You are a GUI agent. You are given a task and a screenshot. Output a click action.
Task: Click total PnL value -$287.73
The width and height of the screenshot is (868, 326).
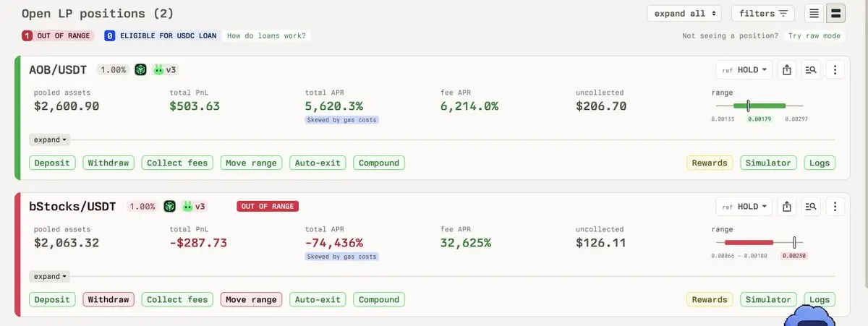coord(198,243)
